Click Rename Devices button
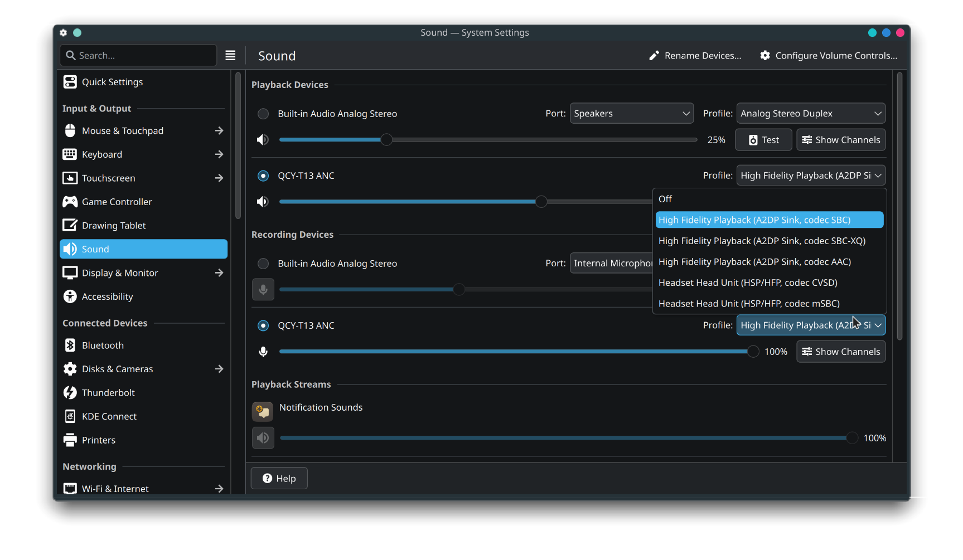Viewport: 963px width, 560px height. point(695,56)
